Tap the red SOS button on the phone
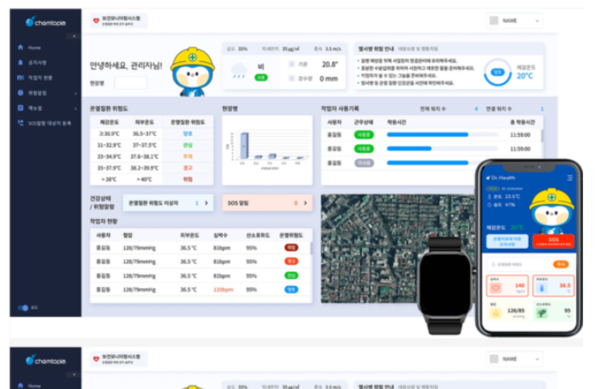Viewport: 600px width, 389px height. tap(553, 241)
